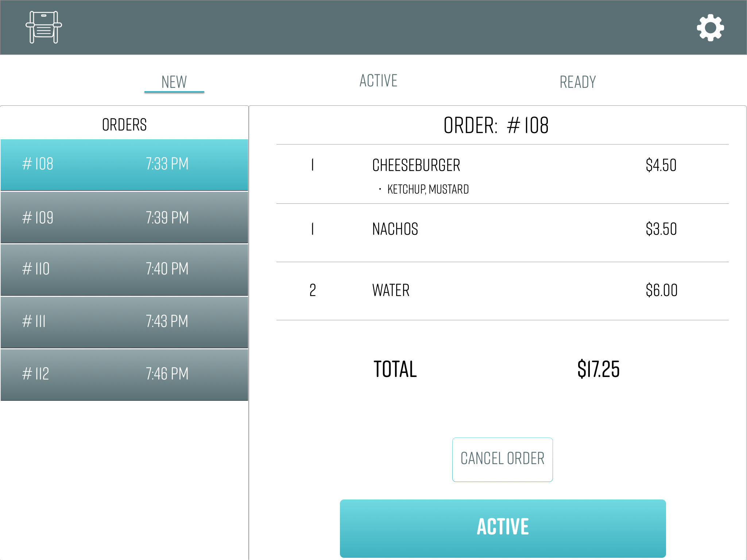Switch to the READY tab
Image resolution: width=747 pixels, height=560 pixels.
click(x=578, y=82)
